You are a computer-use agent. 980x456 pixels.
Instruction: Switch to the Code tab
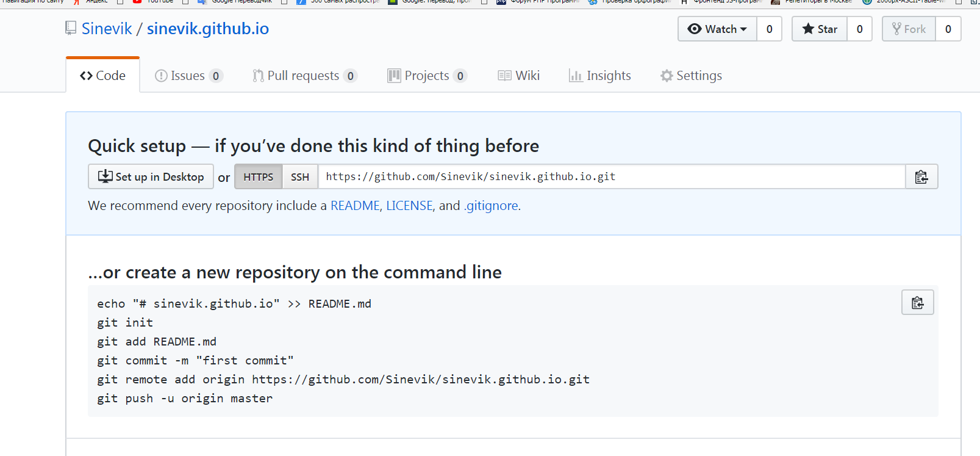tap(103, 76)
